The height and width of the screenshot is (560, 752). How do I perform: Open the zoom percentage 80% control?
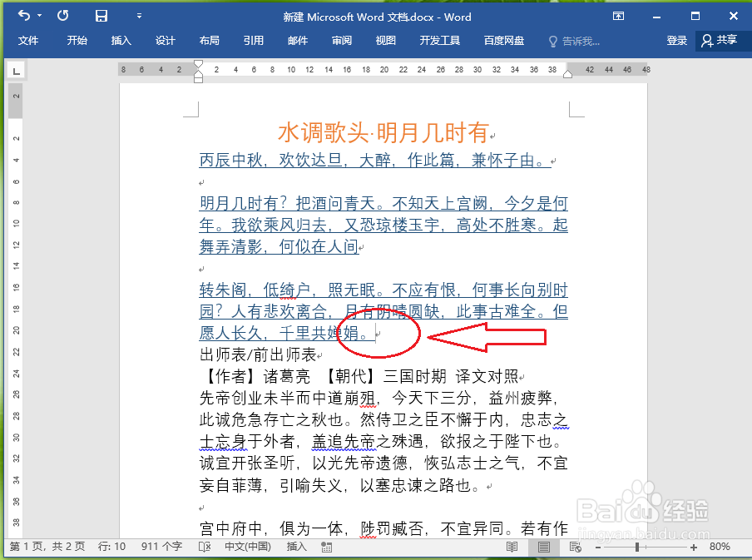[721, 547]
